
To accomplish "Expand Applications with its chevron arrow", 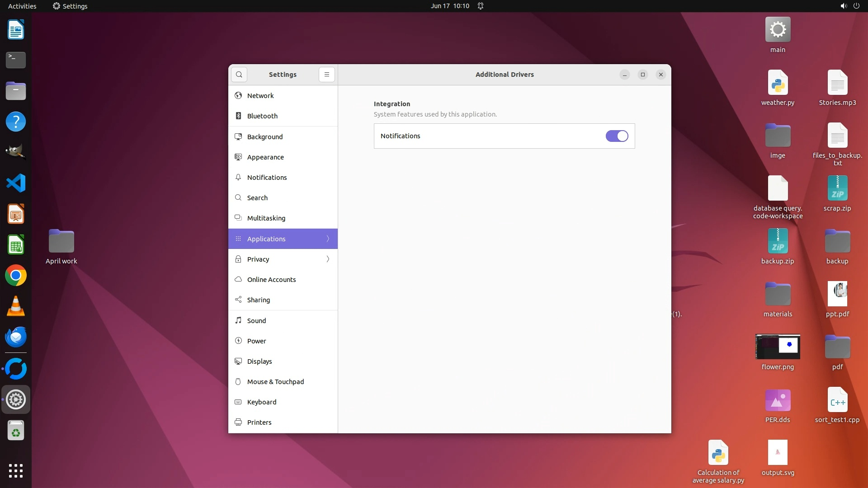I will (x=328, y=239).
